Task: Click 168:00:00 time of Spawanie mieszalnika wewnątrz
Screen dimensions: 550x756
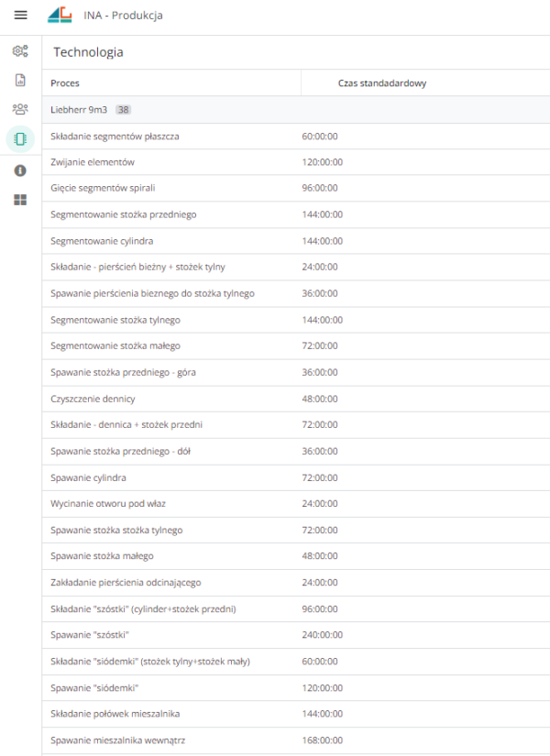Action: click(x=323, y=740)
